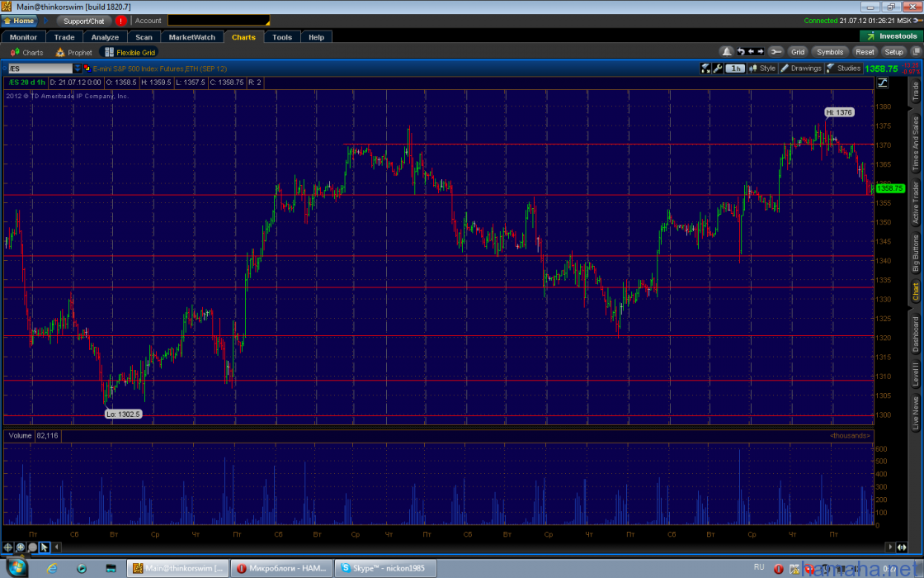This screenshot has width=924, height=578.
Task: Click the red alert exclamation icon near Support/Chat
Action: pos(120,21)
